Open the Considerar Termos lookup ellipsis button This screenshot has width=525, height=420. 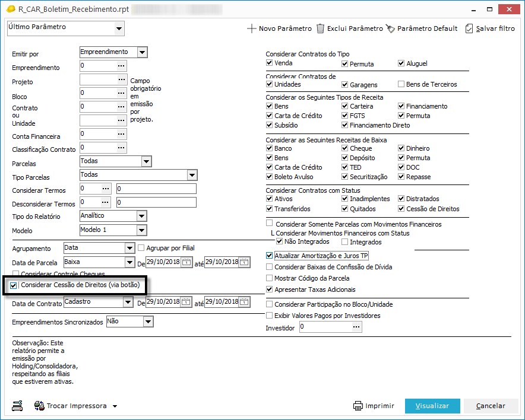click(106, 189)
